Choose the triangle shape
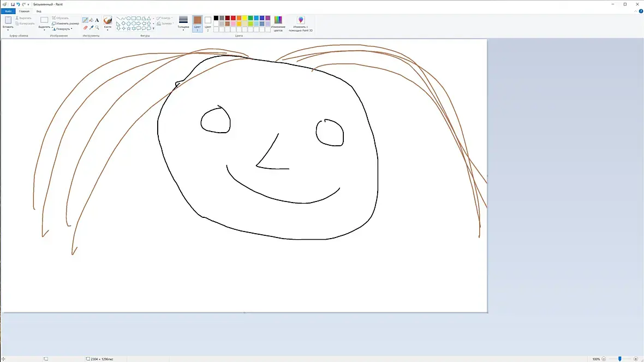 coord(148,19)
